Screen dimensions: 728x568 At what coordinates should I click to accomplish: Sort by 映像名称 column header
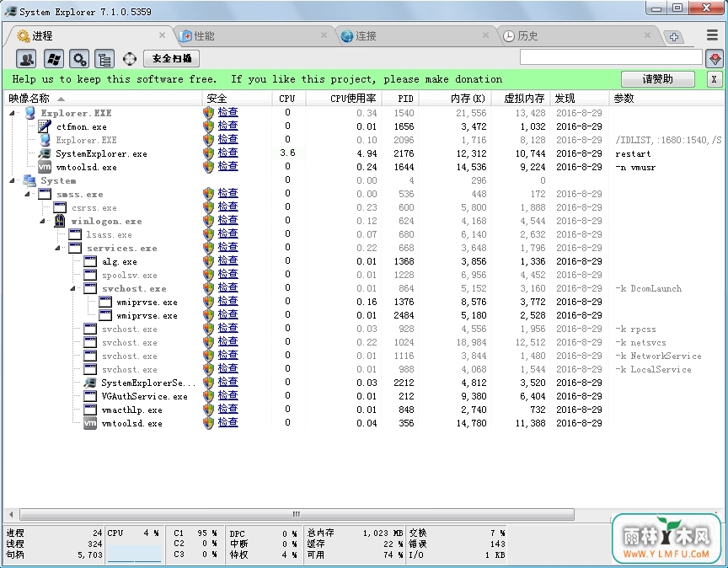pyautogui.click(x=103, y=98)
